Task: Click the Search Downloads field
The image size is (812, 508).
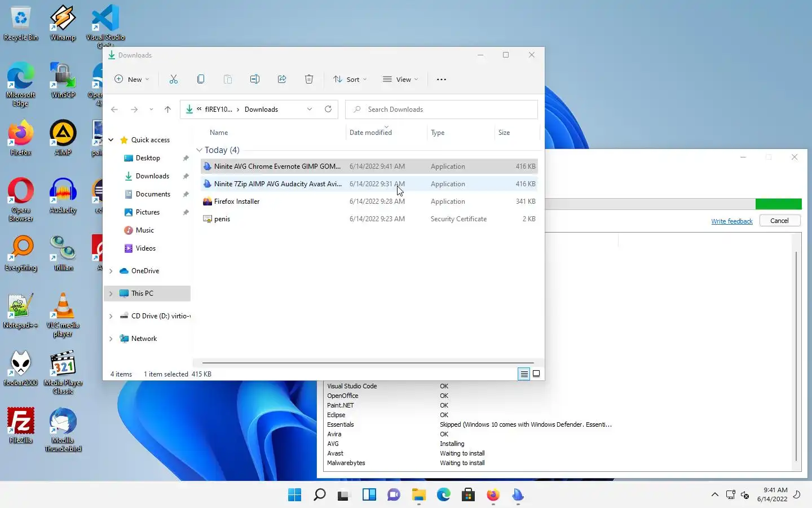Action: tap(442, 110)
